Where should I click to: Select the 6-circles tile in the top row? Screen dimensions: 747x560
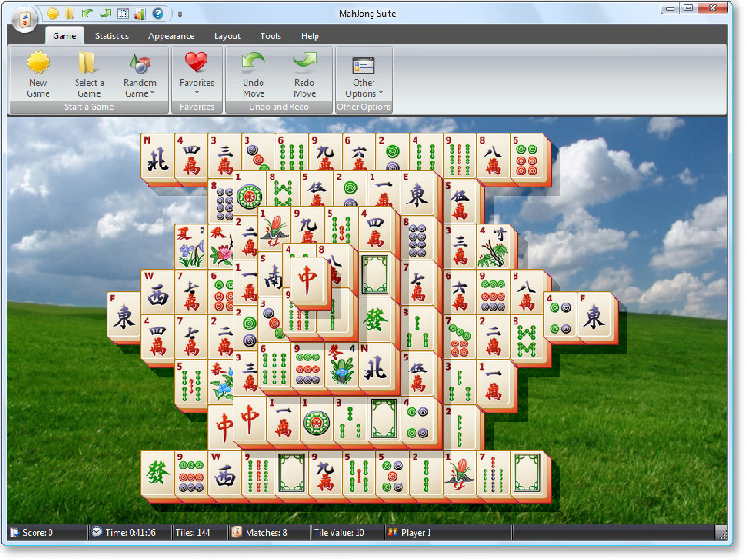coord(528,157)
